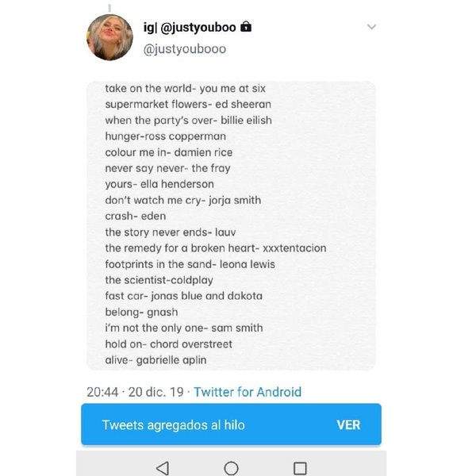Open recent apps with the square icon

[300, 468]
